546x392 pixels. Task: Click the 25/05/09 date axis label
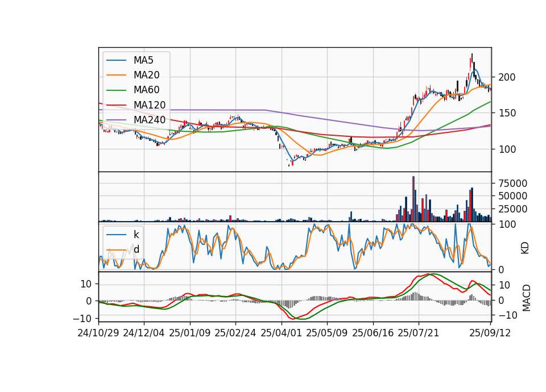click(327, 333)
